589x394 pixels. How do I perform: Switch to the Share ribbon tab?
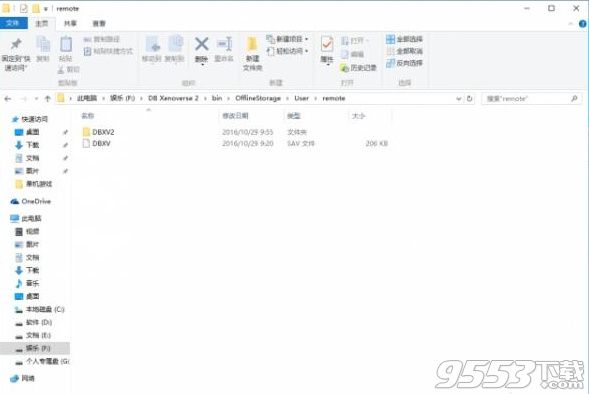(x=70, y=24)
